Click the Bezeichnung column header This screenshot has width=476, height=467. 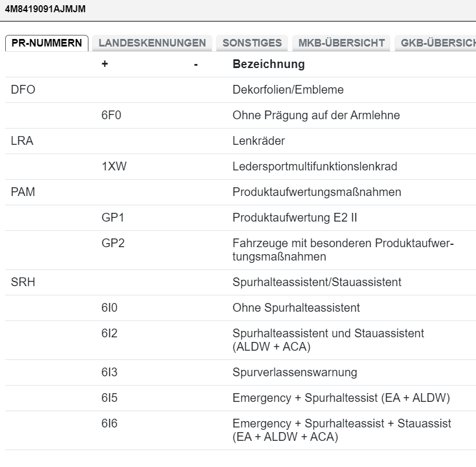(268, 65)
